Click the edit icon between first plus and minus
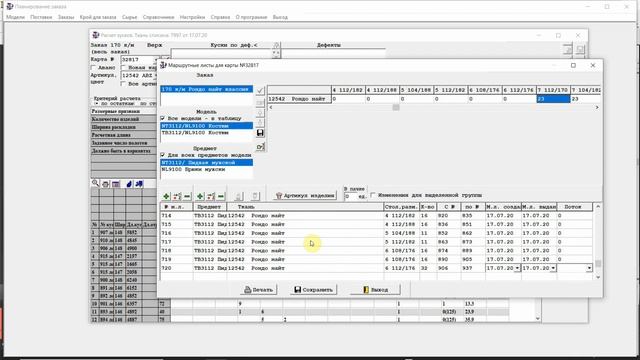Viewport: 640px width, 360px height. coord(177,196)
